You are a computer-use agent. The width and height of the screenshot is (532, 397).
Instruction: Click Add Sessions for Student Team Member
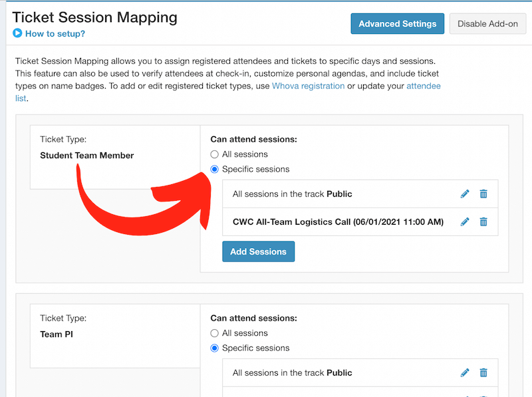point(258,252)
